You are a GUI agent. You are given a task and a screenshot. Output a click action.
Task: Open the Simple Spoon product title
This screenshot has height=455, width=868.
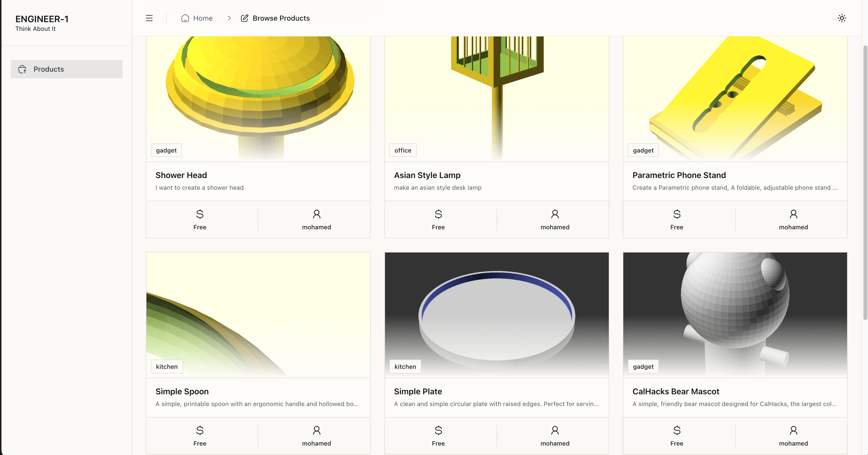182,391
